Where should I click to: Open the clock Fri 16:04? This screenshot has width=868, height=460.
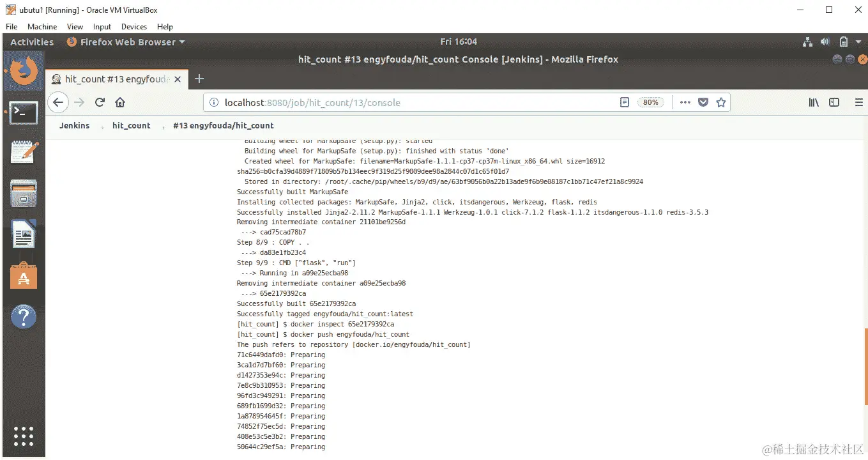pyautogui.click(x=459, y=42)
